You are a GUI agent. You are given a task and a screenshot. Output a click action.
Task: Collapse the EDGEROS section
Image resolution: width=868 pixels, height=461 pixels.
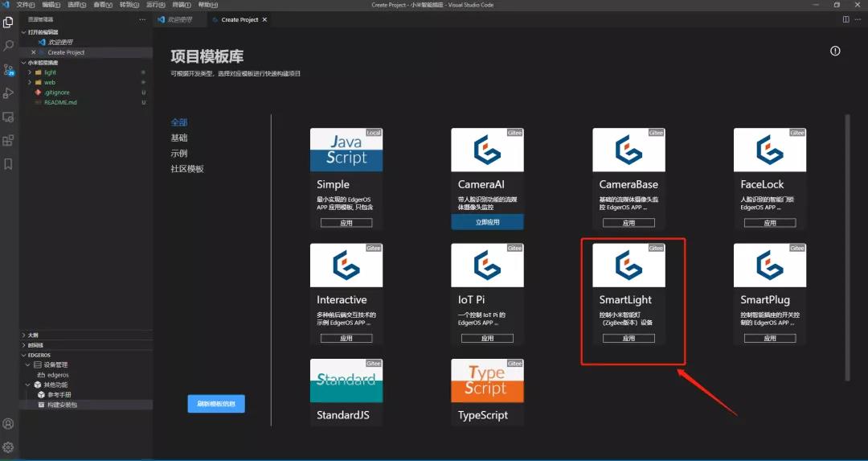(x=23, y=355)
